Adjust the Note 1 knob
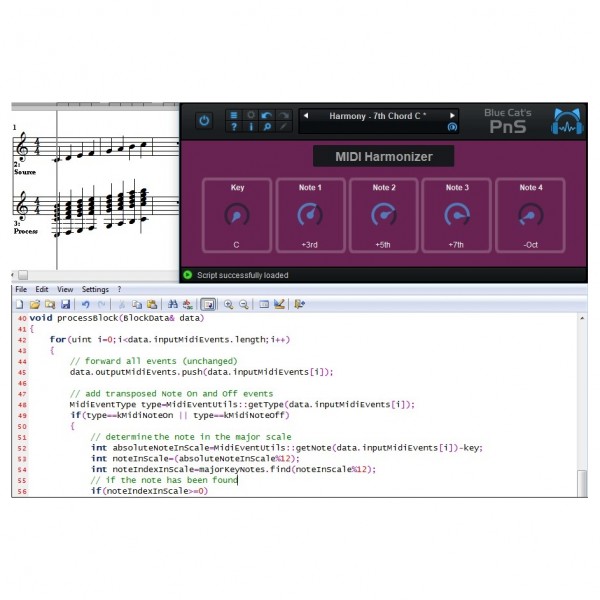Screen dimensions: 600x600 pos(310,215)
